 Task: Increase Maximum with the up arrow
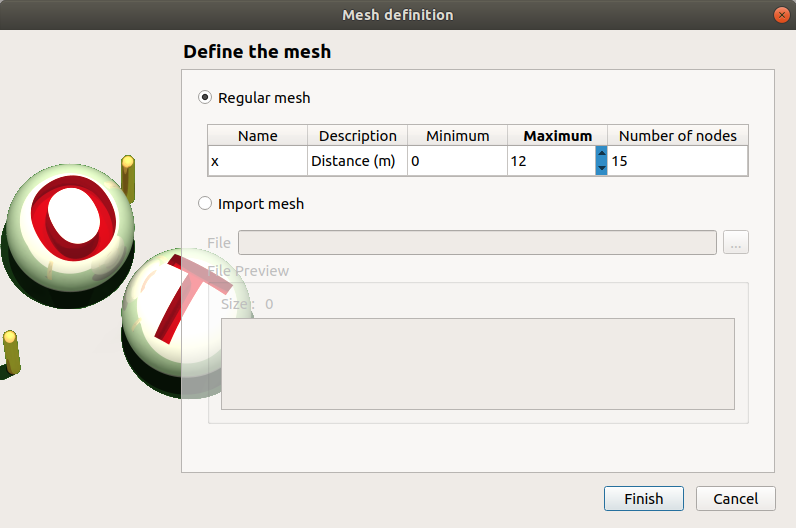[601, 154]
